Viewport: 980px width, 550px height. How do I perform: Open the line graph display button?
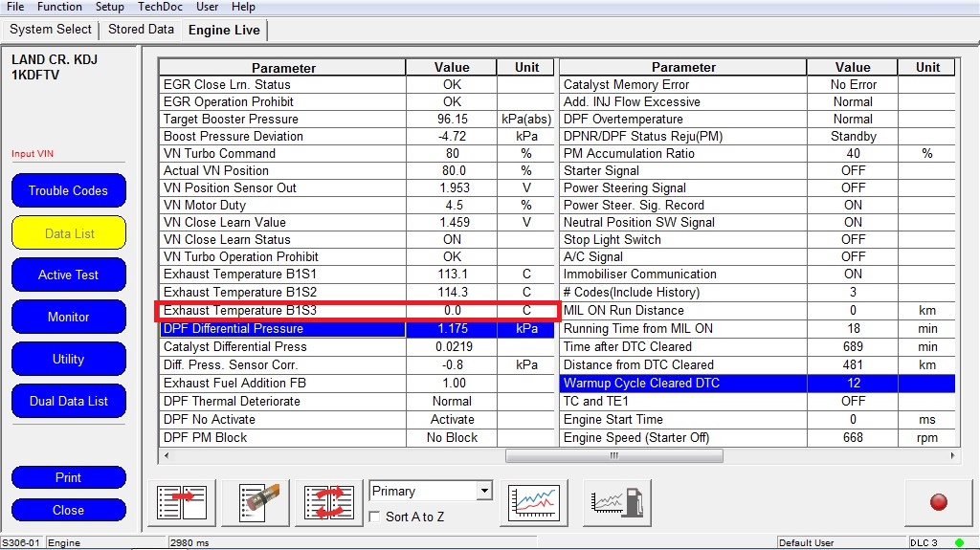click(x=534, y=503)
